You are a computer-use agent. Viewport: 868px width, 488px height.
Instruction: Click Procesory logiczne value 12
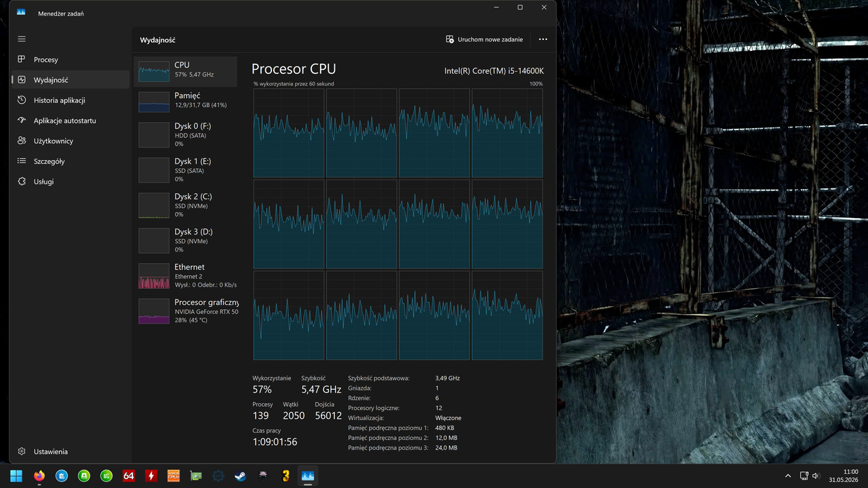click(x=439, y=408)
